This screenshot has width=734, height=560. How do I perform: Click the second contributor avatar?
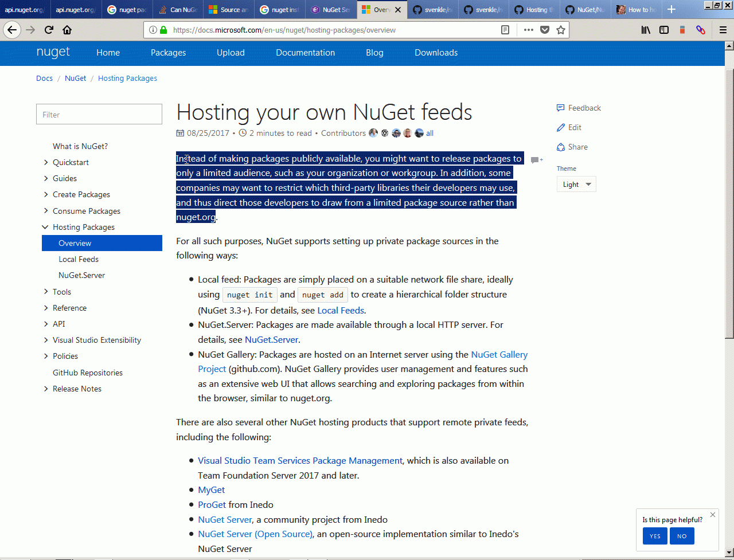tap(385, 133)
